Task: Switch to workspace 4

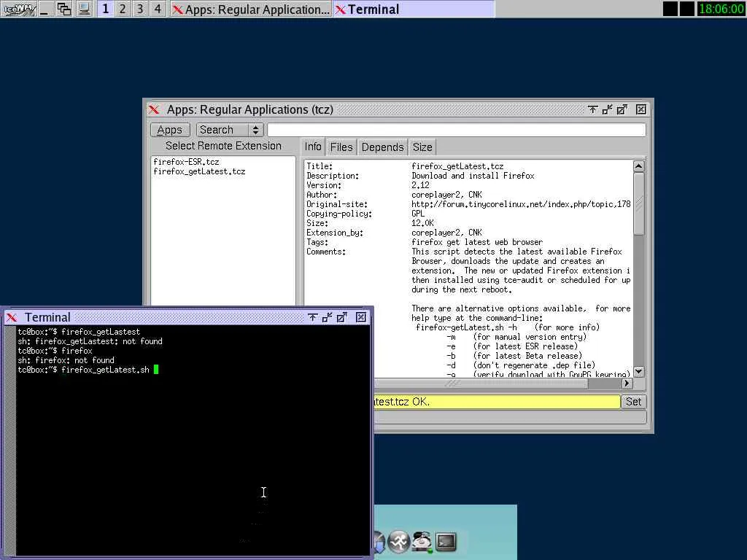Action: click(158, 9)
